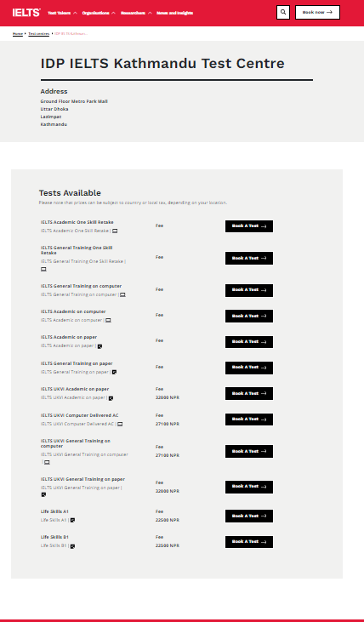Viewport: 364px width, 622px height.
Task: Go to Home breadcrumb link
Action: (x=18, y=34)
